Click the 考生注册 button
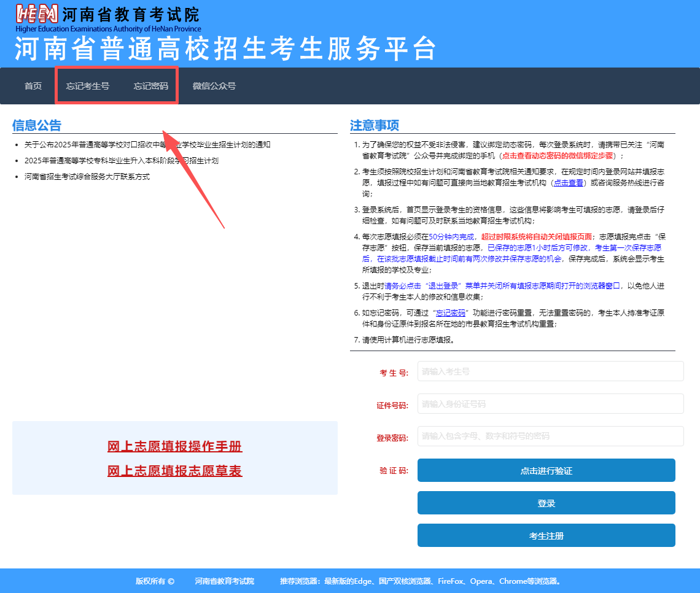Image resolution: width=700 pixels, height=593 pixels. click(546, 535)
